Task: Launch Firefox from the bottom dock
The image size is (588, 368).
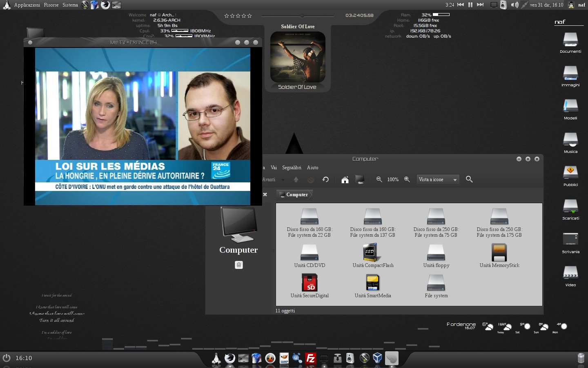Action: pos(230,358)
